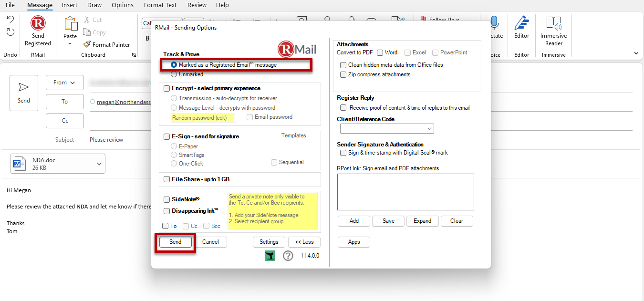
Task: Click the Subject field text Please review
Action: pos(106,140)
